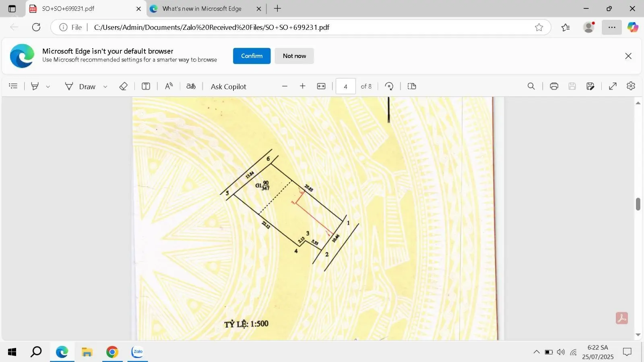Open a new browser tab
Image resolution: width=644 pixels, height=362 pixels.
pyautogui.click(x=277, y=8)
